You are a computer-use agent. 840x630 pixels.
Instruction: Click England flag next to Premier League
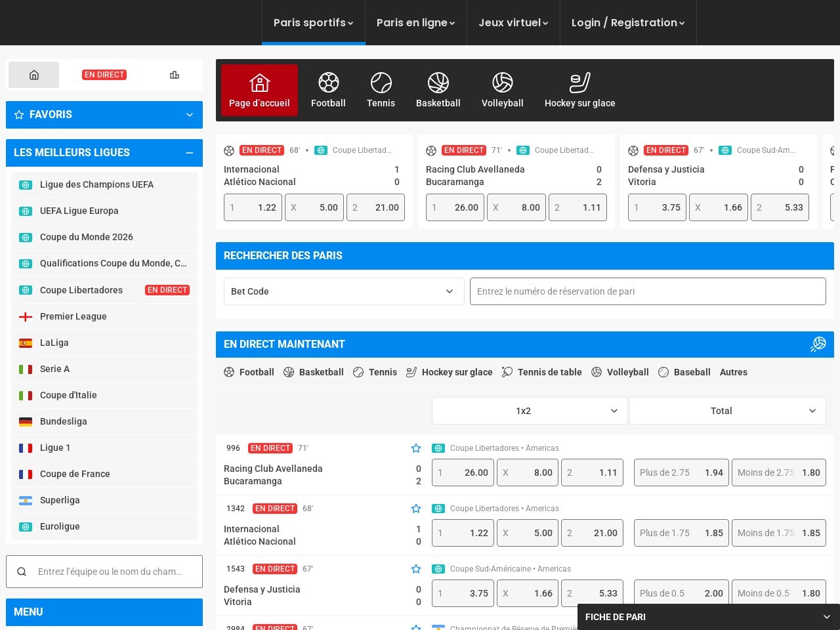[x=26, y=316]
